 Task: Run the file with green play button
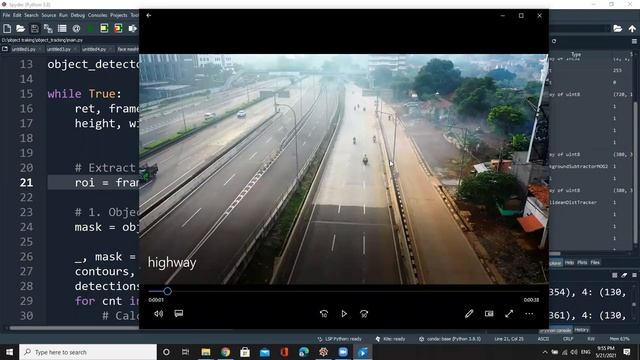pyautogui.click(x=90, y=29)
